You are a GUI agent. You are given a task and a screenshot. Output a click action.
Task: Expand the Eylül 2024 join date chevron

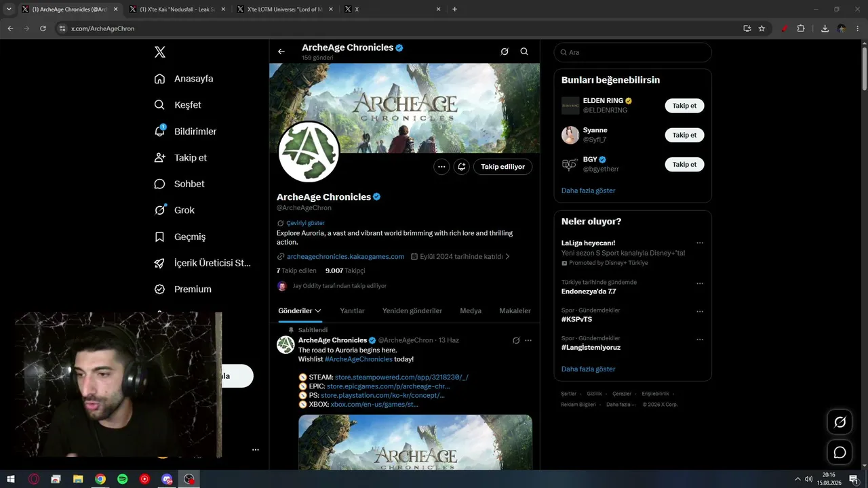(x=507, y=257)
